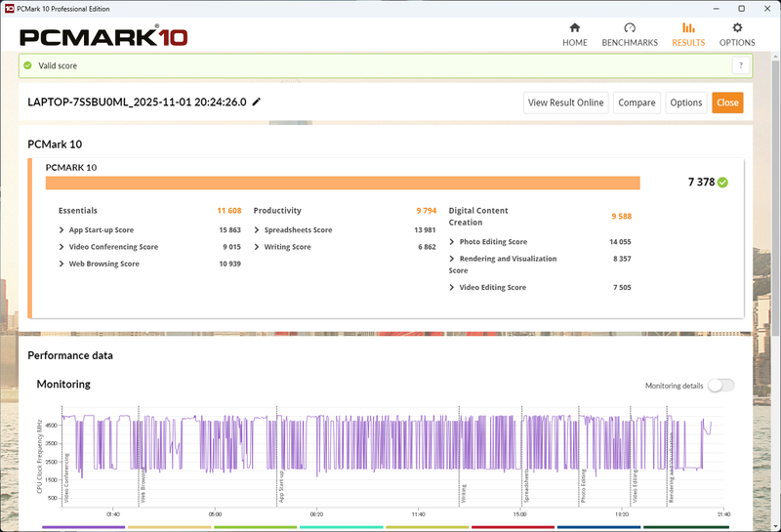The image size is (781, 532).
Task: Click the Options button next to Compare
Action: (x=686, y=102)
